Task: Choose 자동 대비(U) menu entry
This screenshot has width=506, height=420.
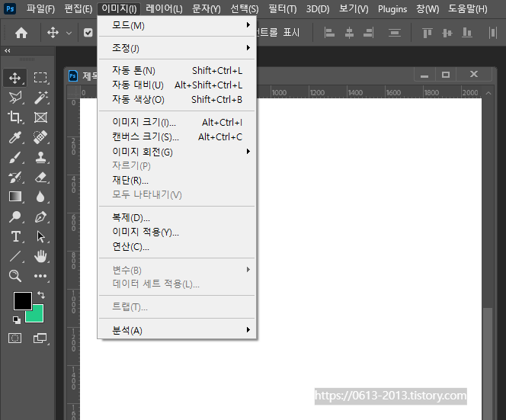Action: (x=177, y=85)
